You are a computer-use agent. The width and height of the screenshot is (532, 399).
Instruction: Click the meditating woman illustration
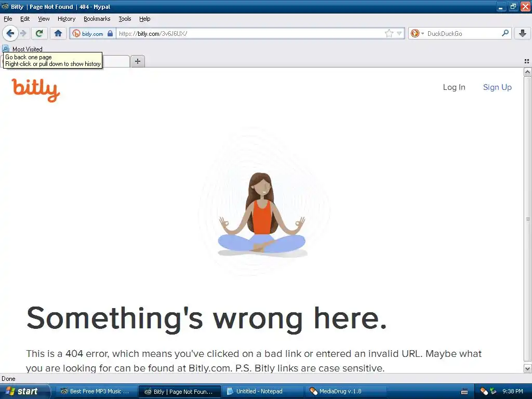tap(262, 214)
